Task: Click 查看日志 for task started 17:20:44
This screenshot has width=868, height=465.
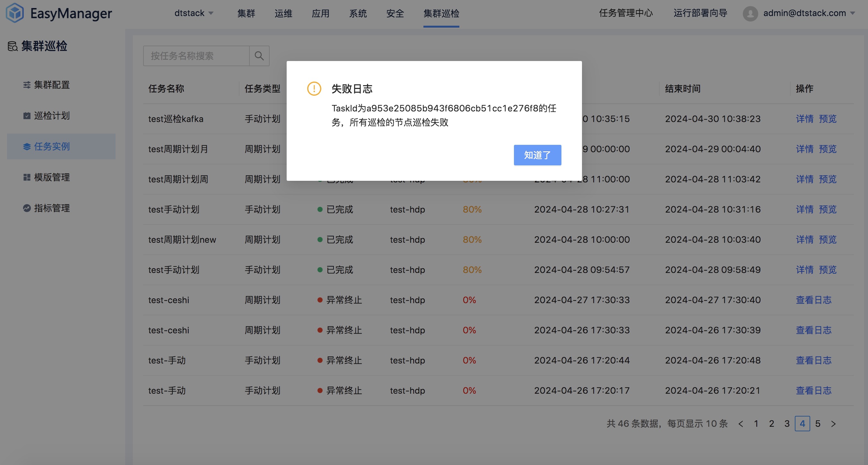Action: click(x=813, y=360)
